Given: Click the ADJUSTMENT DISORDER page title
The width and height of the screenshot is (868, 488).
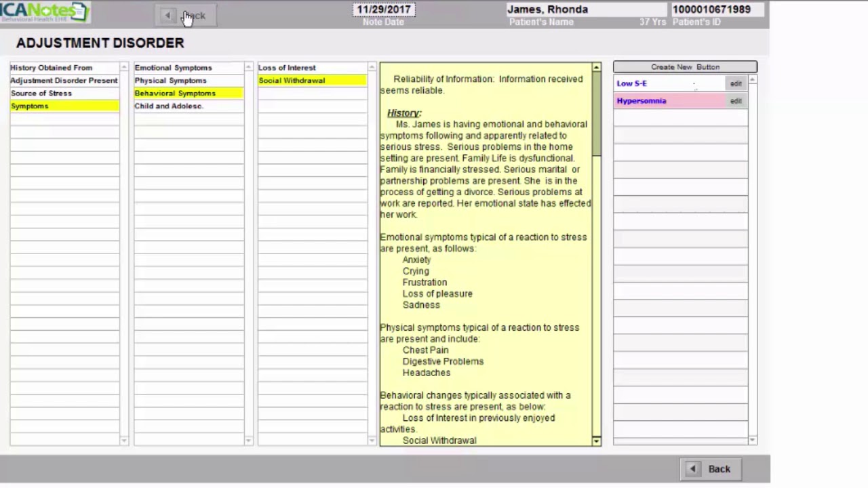Looking at the screenshot, I should pyautogui.click(x=100, y=43).
